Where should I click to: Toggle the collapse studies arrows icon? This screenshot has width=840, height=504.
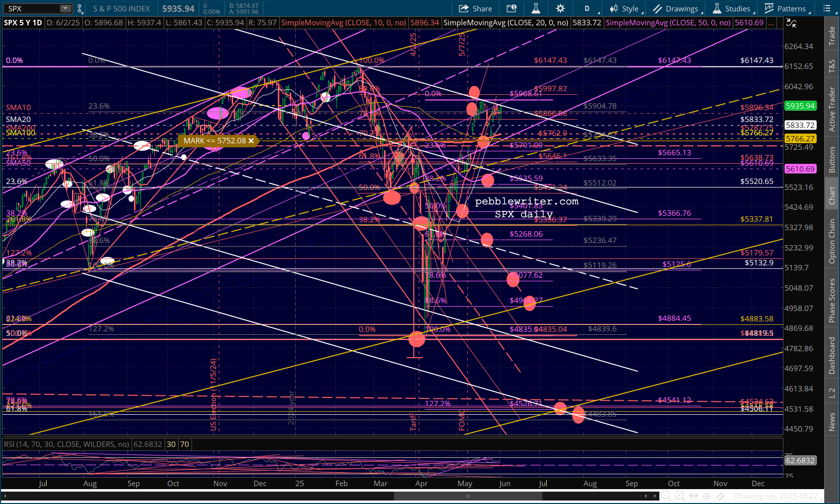[x=791, y=23]
